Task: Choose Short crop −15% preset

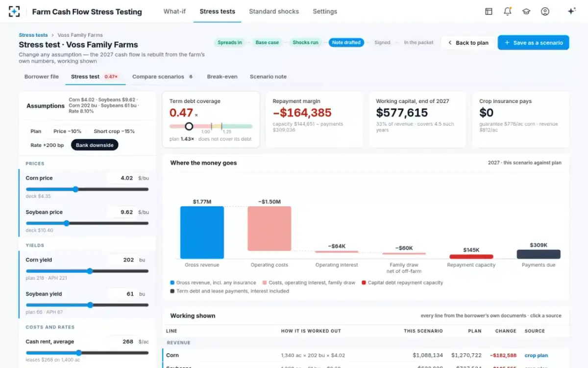Action: [x=114, y=131]
